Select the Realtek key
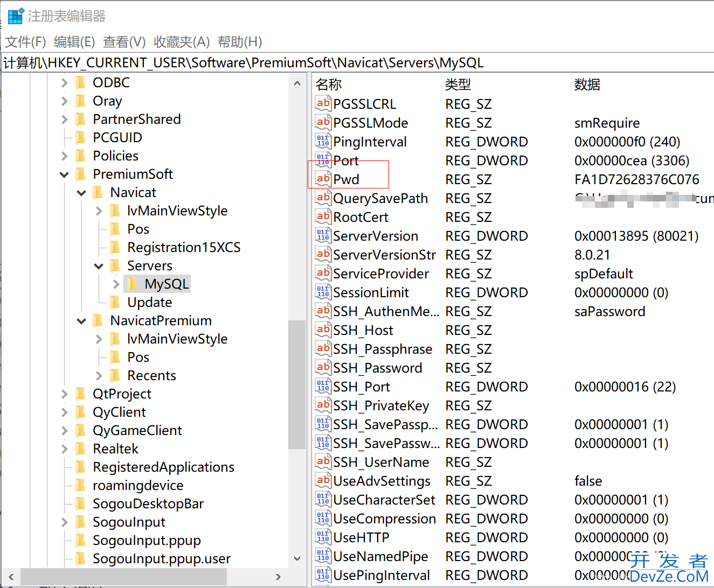 [115, 449]
